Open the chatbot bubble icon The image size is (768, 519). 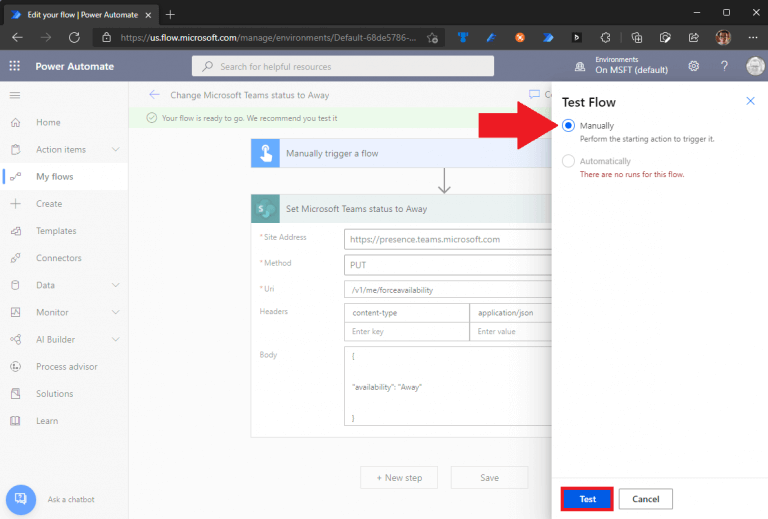tap(21, 499)
